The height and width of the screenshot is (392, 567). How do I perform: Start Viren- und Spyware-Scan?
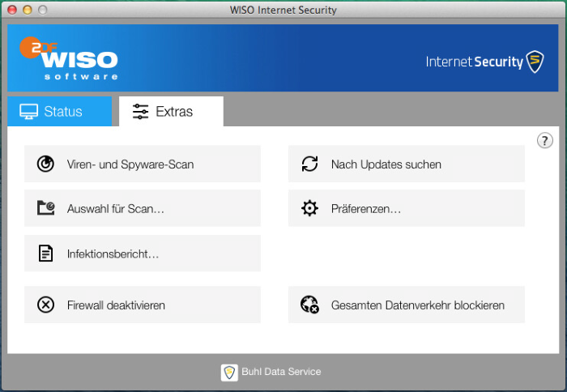click(x=143, y=164)
